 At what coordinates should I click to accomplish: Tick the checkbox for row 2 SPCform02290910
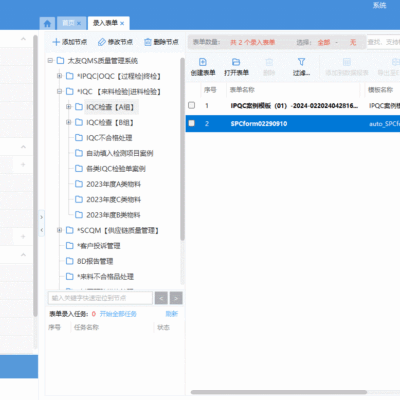tap(192, 123)
